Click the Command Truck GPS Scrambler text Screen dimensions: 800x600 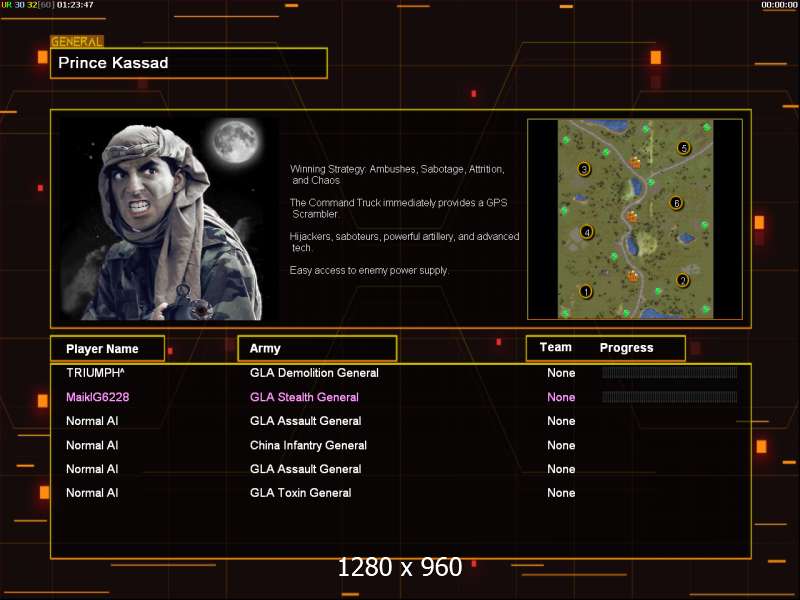point(398,208)
